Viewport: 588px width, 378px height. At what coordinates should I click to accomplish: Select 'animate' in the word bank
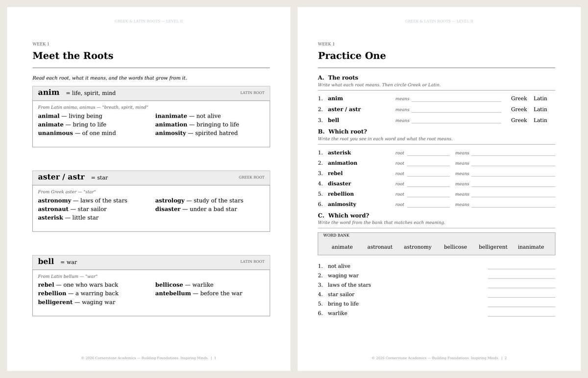tap(342, 247)
